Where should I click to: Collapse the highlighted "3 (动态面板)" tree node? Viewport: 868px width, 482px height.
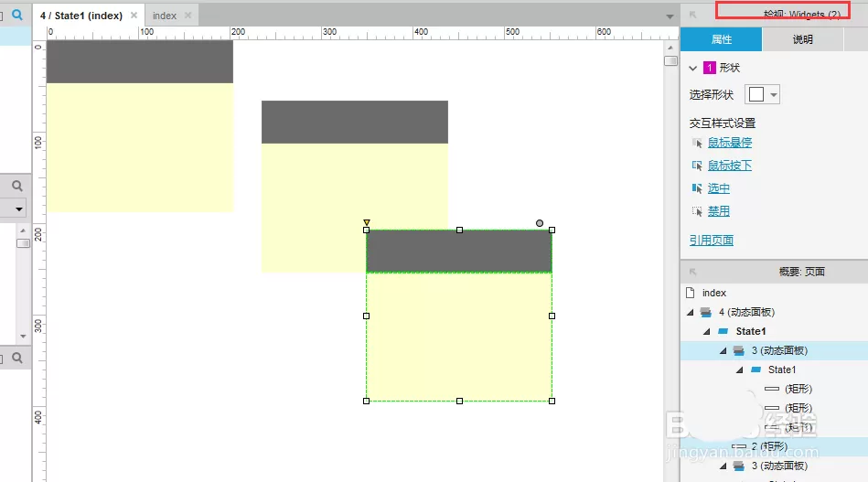pos(723,351)
